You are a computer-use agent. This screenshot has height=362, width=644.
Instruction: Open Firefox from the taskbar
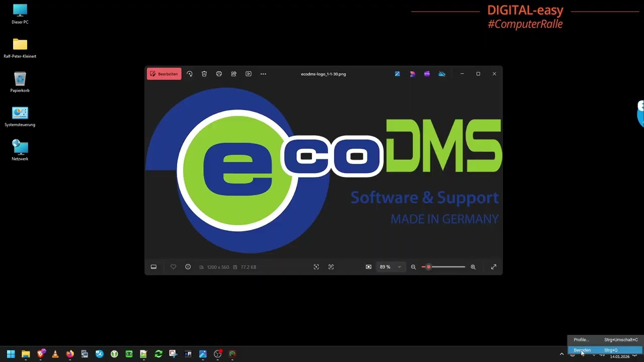(x=70, y=354)
